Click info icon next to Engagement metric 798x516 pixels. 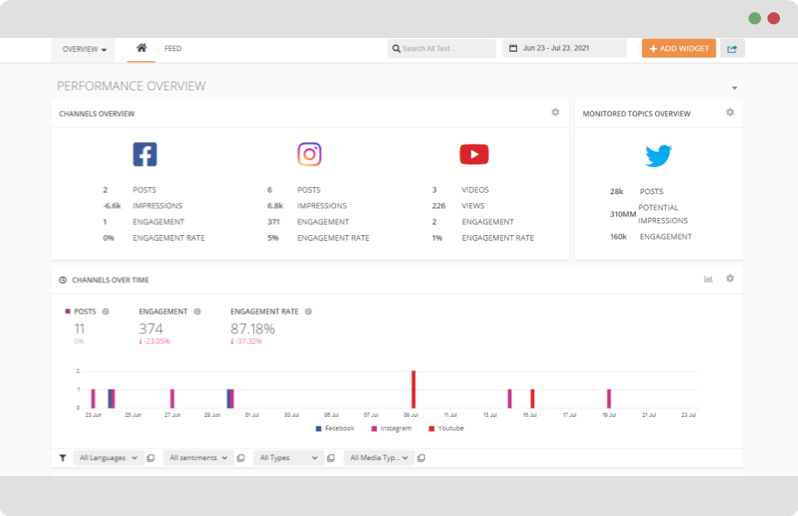197,311
